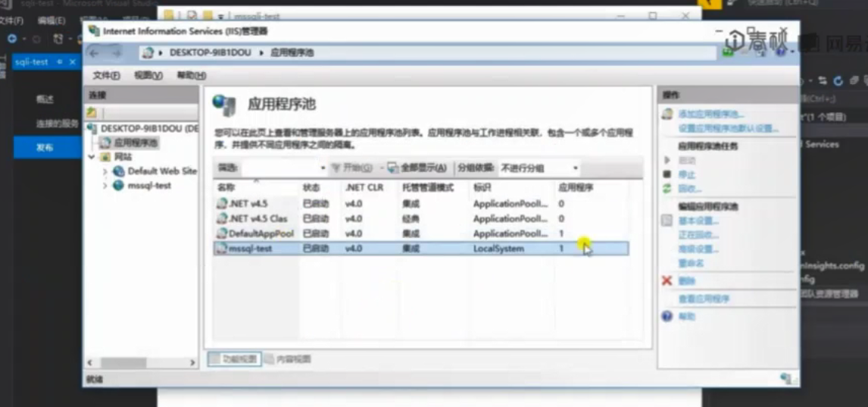Expand the Default Web Site node

105,171
